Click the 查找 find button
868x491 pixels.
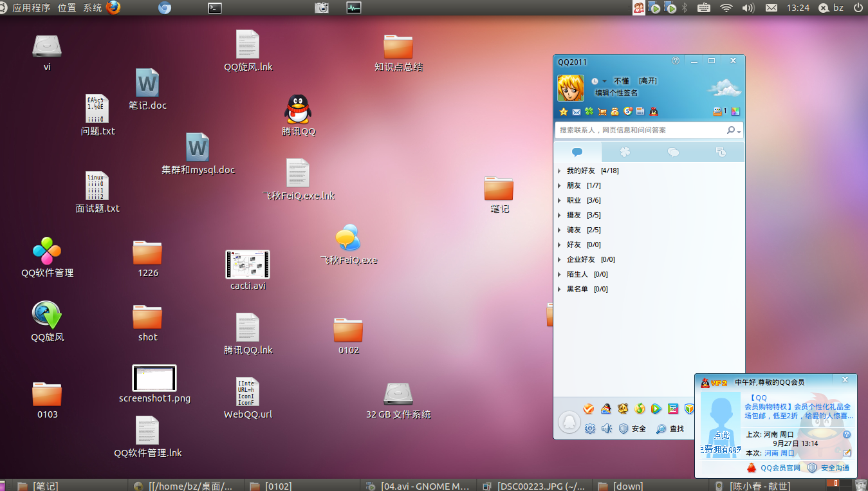(670, 429)
